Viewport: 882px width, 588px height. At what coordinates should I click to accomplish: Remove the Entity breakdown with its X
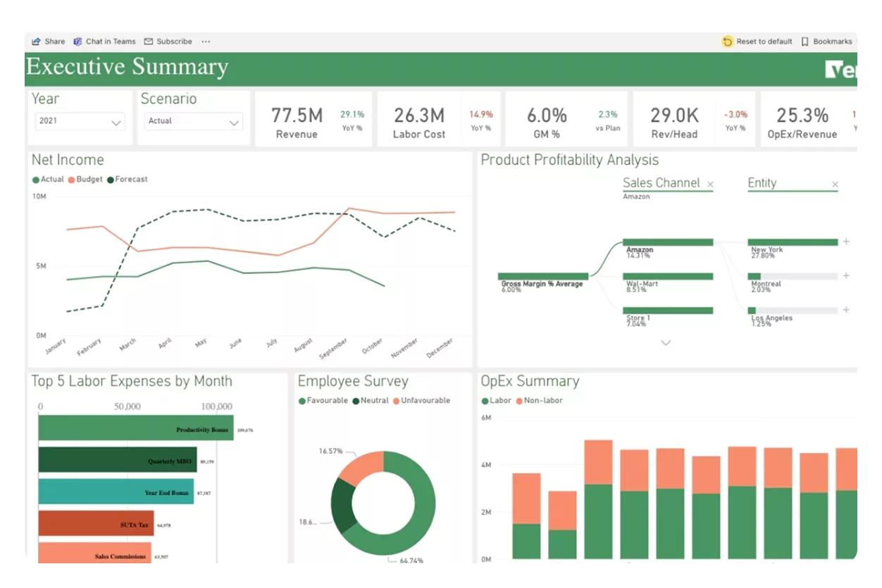click(835, 183)
